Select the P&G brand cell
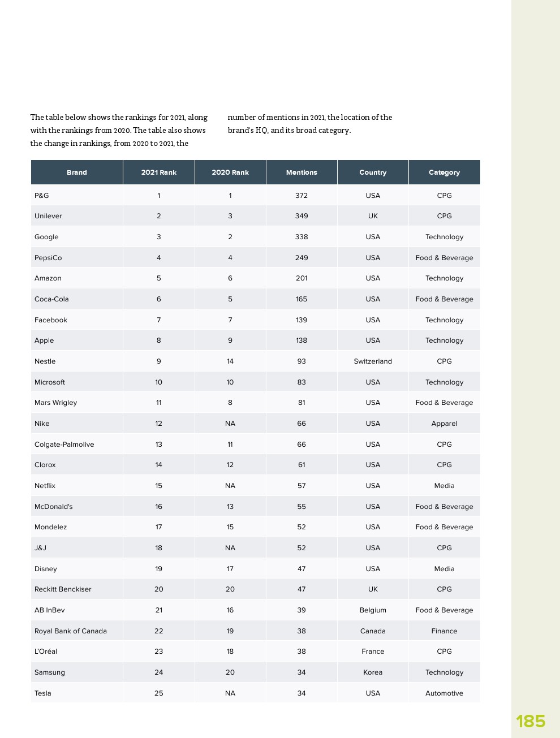Viewport: 560px width, 738px height. pos(42,196)
